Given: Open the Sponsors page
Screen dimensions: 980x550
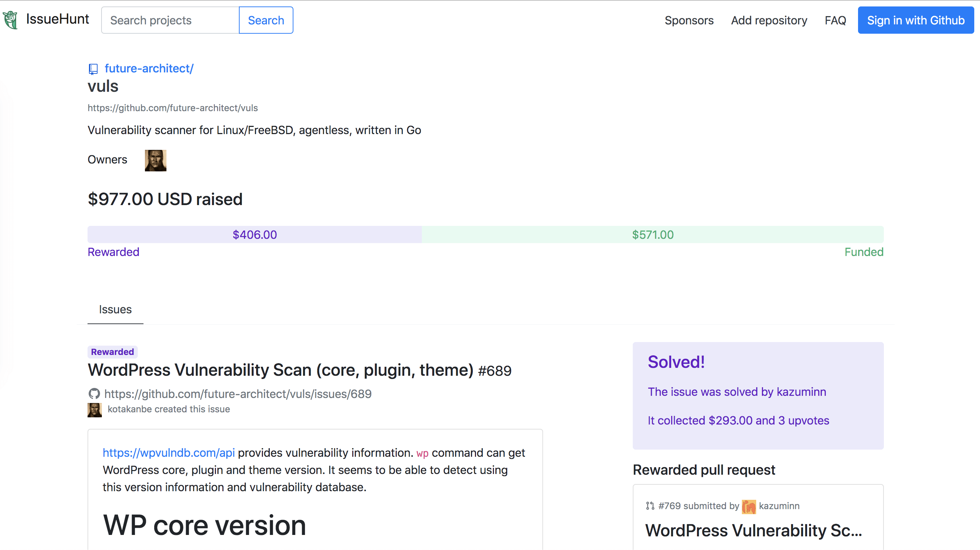Looking at the screenshot, I should 689,20.
